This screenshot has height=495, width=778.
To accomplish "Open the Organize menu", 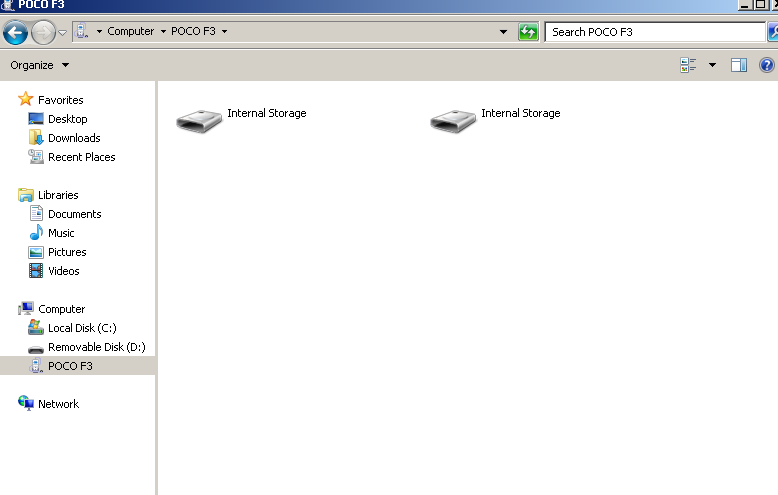I will click(x=39, y=65).
